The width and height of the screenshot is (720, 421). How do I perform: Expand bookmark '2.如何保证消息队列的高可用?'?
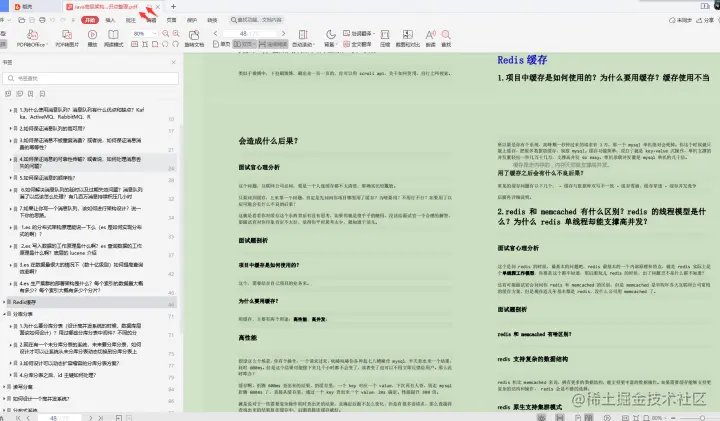point(11,129)
